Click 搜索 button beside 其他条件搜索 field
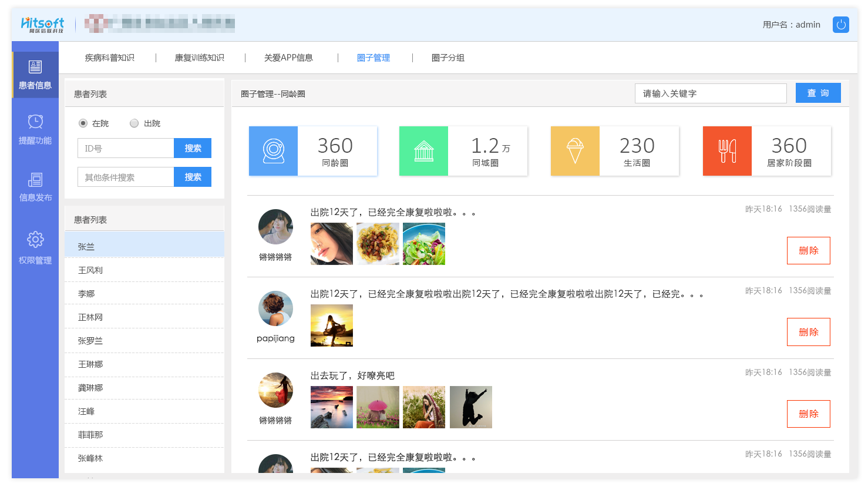The image size is (868, 490). coord(193,177)
